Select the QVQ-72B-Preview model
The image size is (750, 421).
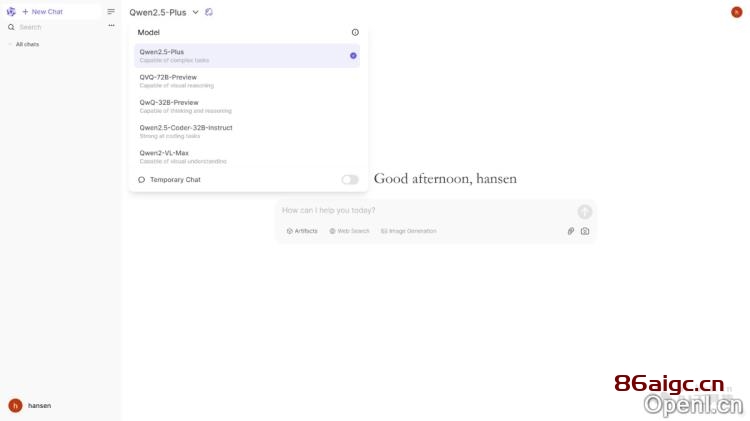tap(247, 81)
